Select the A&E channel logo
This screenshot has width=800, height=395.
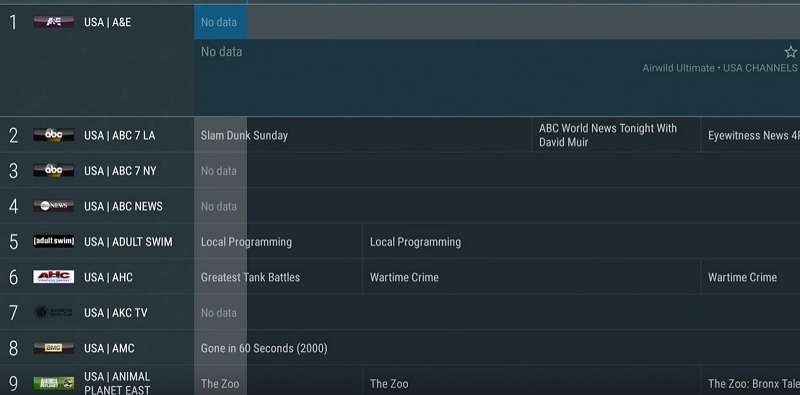[54, 22]
